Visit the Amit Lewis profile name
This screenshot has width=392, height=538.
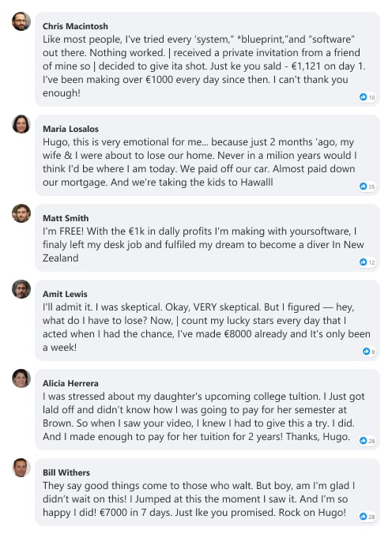65,294
